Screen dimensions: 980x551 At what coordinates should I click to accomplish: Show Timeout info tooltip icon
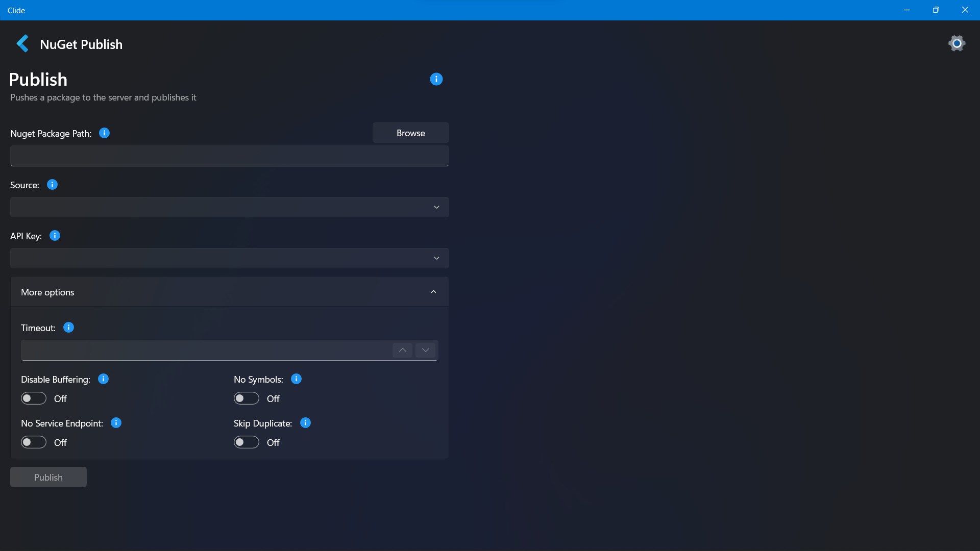click(x=68, y=328)
